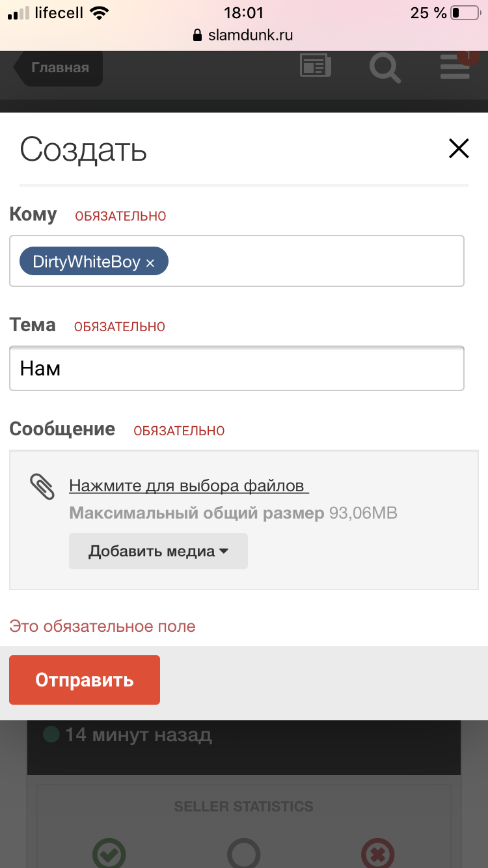
Task: Tap the battery indicator in status bar
Action: pos(465,12)
